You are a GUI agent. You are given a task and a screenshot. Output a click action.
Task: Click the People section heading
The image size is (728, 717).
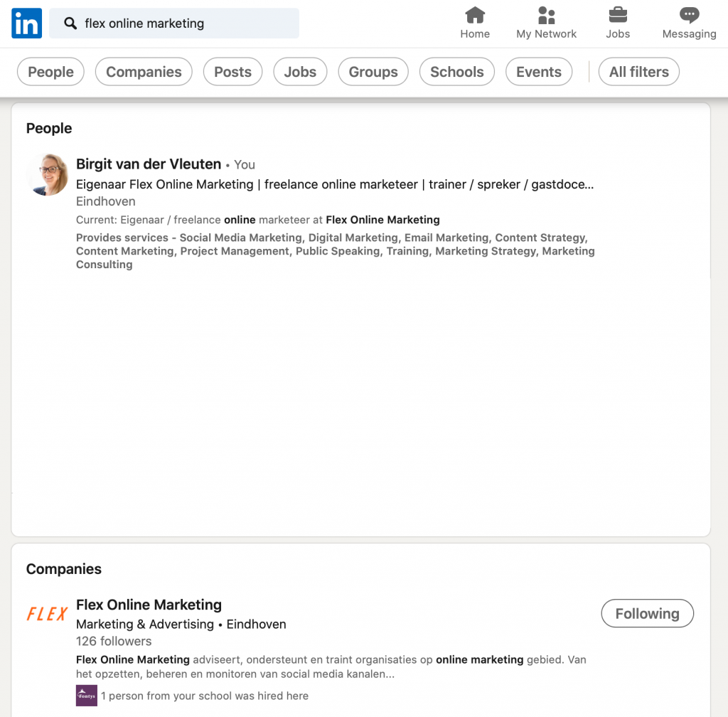pyautogui.click(x=49, y=128)
